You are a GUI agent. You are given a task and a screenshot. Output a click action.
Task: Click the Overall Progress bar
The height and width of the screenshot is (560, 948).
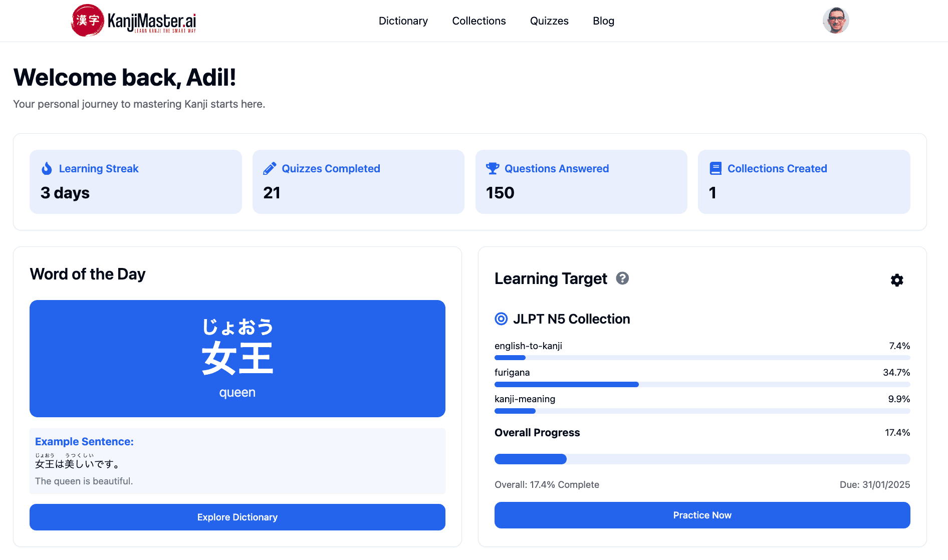[702, 459]
